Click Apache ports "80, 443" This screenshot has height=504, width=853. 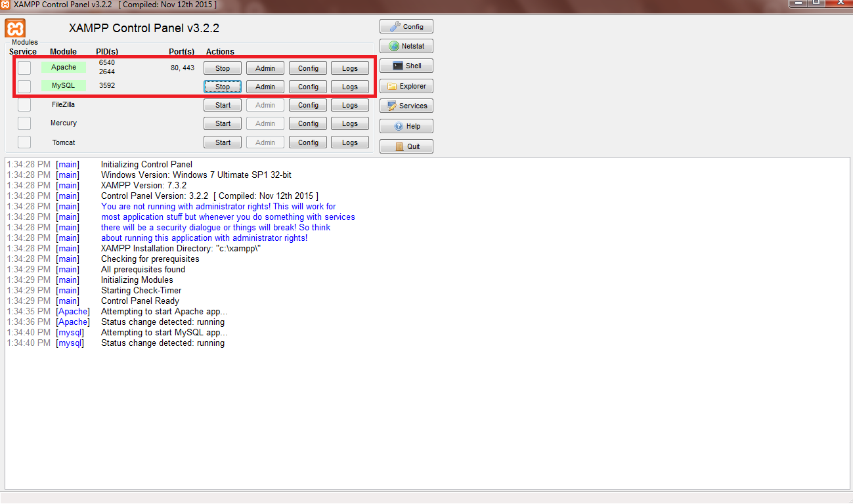183,68
